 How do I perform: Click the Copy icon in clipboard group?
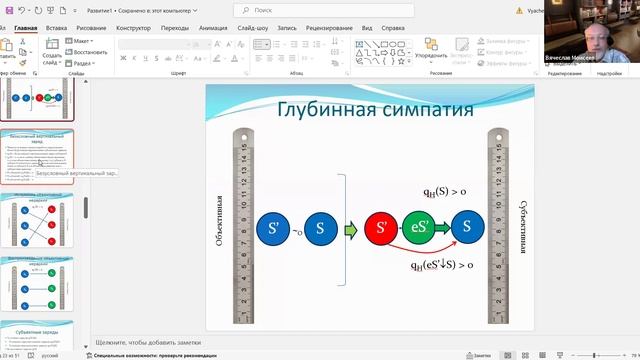tap(22, 52)
